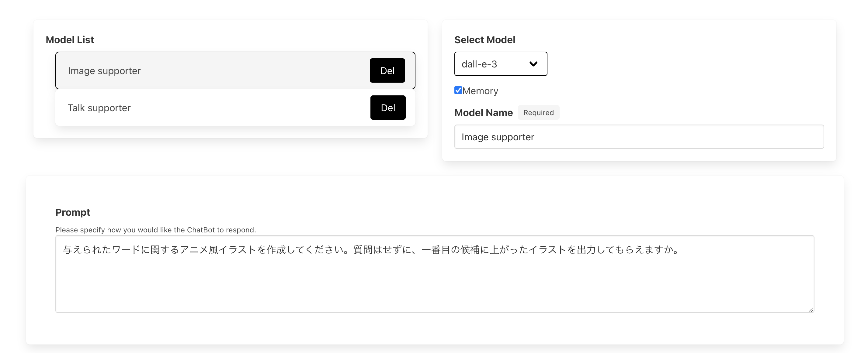This screenshot has width=868, height=353.
Task: Click the 'Please specify how' helper text
Action: (155, 230)
